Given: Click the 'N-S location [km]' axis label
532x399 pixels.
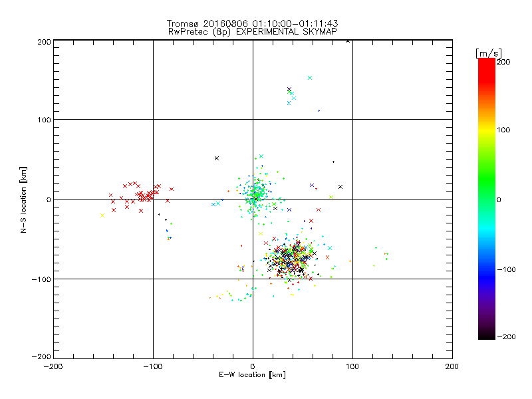Looking at the screenshot, I should [23, 199].
